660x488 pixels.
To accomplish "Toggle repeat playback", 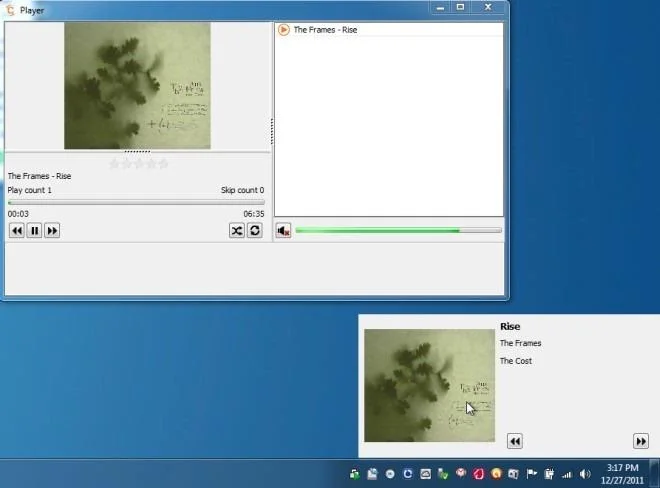I will pyautogui.click(x=255, y=230).
